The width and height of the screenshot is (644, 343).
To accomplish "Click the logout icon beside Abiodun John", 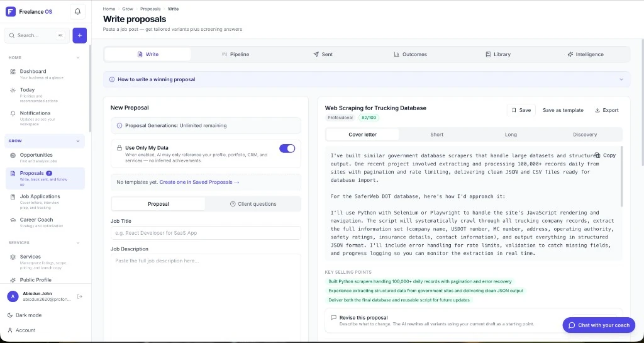I will 80,296.
